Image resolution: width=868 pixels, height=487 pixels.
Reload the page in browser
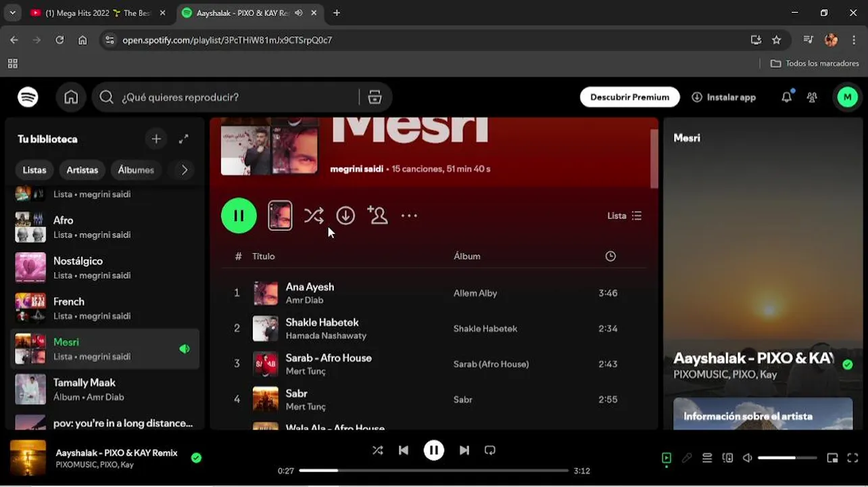coord(59,40)
